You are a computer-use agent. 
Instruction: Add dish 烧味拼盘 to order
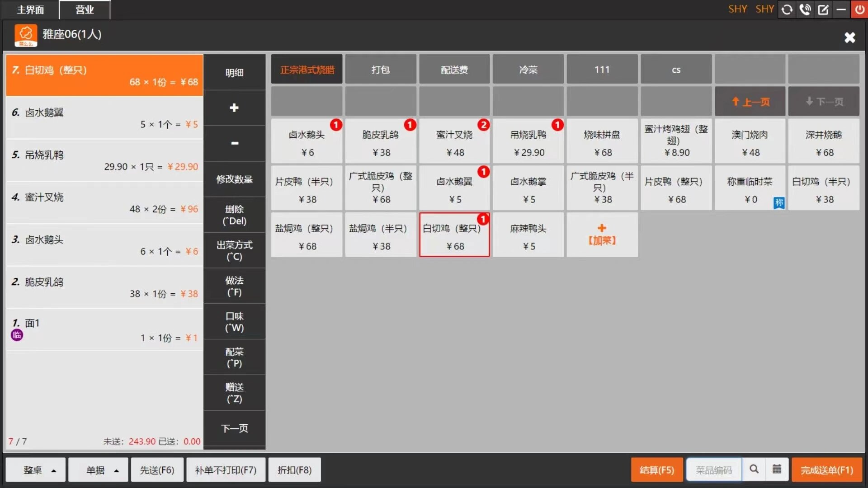[602, 142]
